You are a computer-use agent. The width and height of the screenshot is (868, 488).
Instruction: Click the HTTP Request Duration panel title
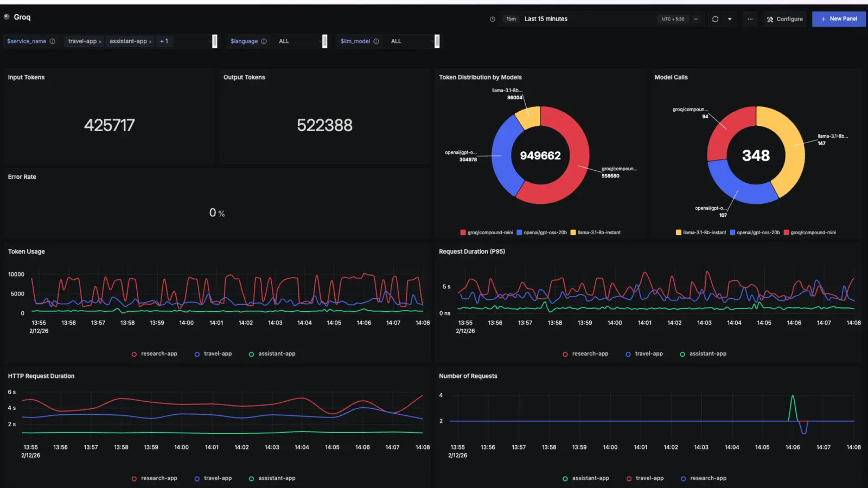click(x=41, y=376)
